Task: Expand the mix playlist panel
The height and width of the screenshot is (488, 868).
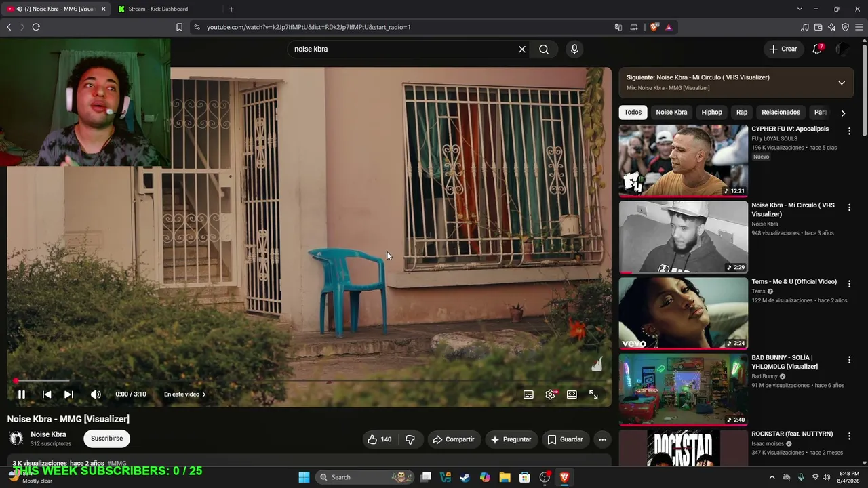Action: (x=842, y=83)
